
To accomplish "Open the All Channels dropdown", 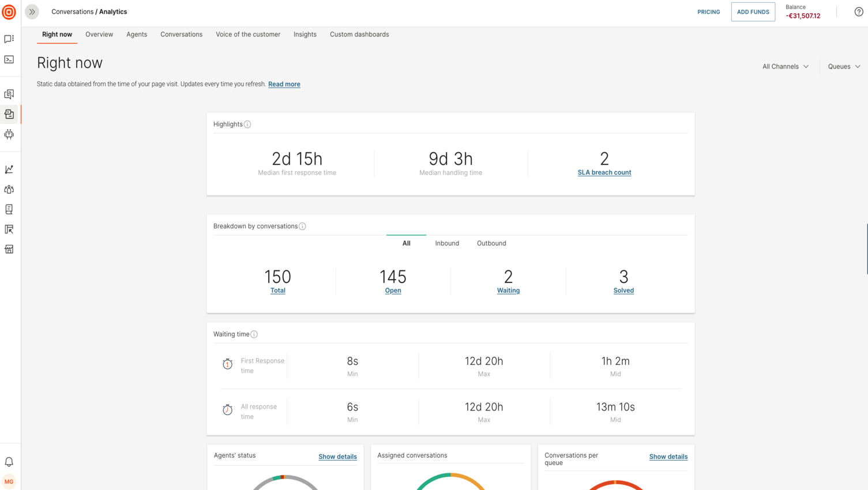I will (x=784, y=66).
